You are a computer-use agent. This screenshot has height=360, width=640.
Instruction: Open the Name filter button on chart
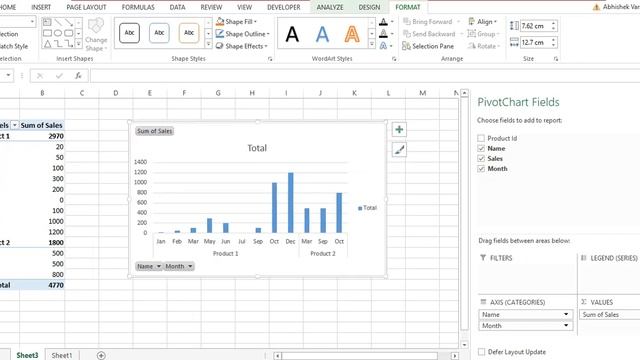[x=149, y=267]
